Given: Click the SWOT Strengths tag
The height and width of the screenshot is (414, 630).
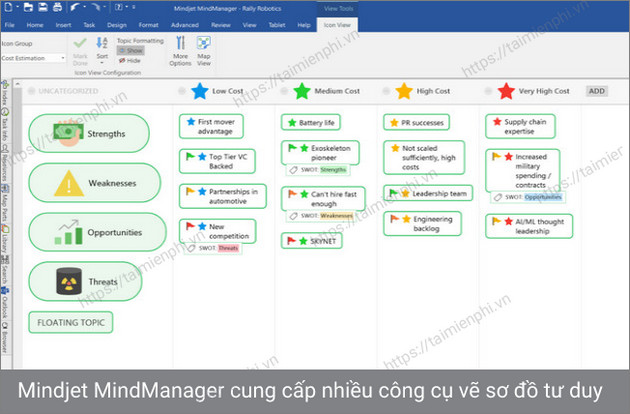Looking at the screenshot, I should (x=318, y=170).
